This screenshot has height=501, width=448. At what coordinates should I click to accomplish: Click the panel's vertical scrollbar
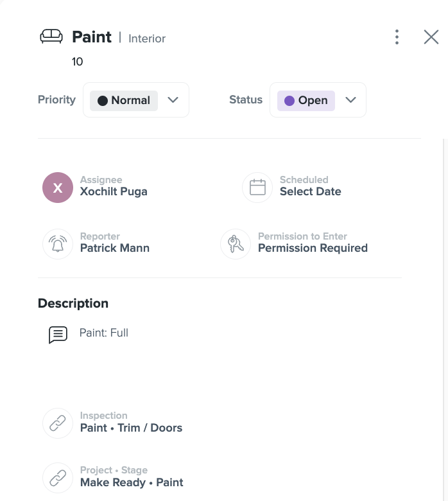[444, 319]
